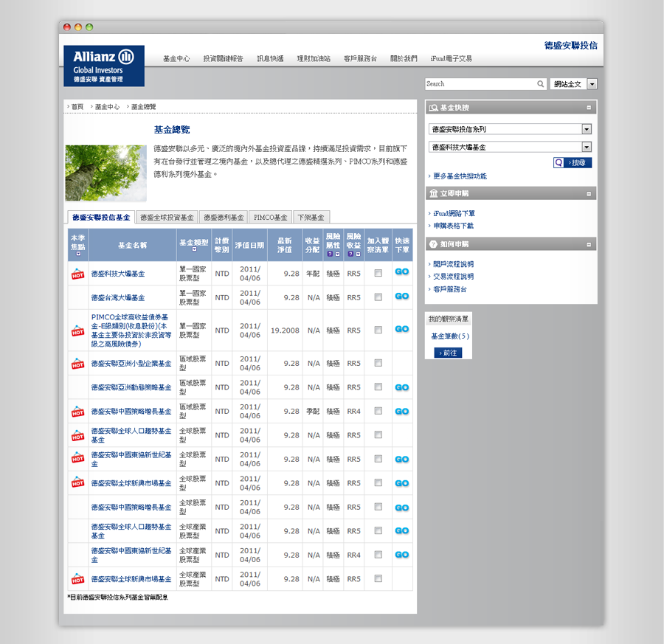The width and height of the screenshot is (664, 644).
Task: Open the iFund網路下單 link
Action: click(x=454, y=213)
